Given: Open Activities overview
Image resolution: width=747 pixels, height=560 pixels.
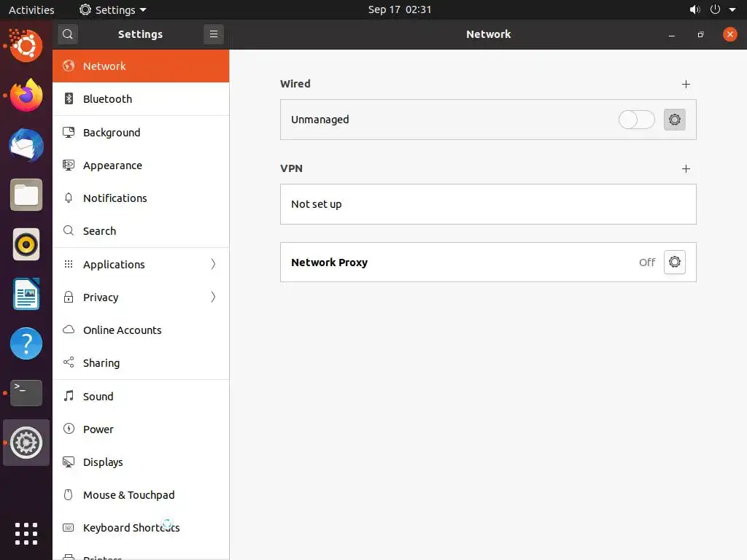Looking at the screenshot, I should tap(31, 9).
